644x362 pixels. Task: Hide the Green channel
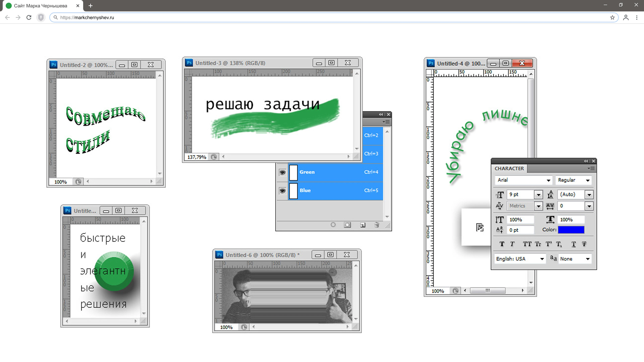pyautogui.click(x=282, y=172)
